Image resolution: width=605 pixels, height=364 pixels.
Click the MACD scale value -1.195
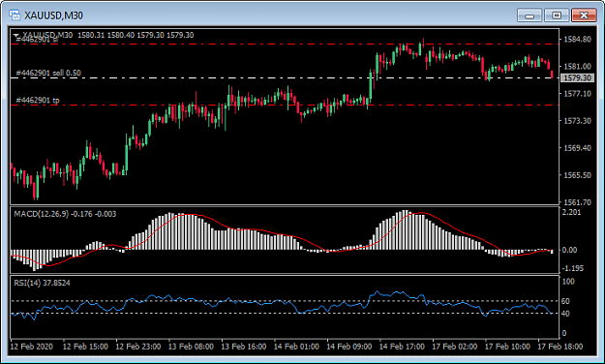click(x=573, y=268)
